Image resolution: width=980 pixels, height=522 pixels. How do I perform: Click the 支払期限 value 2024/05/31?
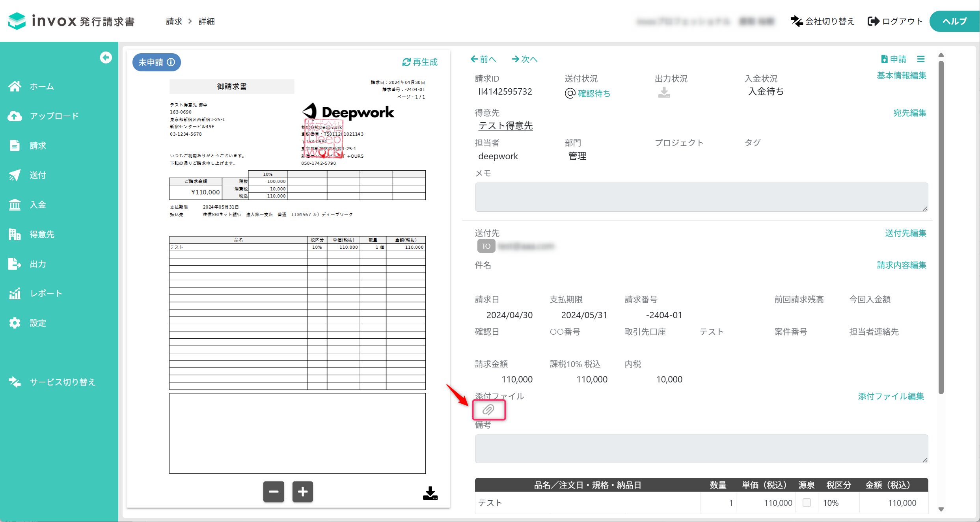click(x=584, y=315)
